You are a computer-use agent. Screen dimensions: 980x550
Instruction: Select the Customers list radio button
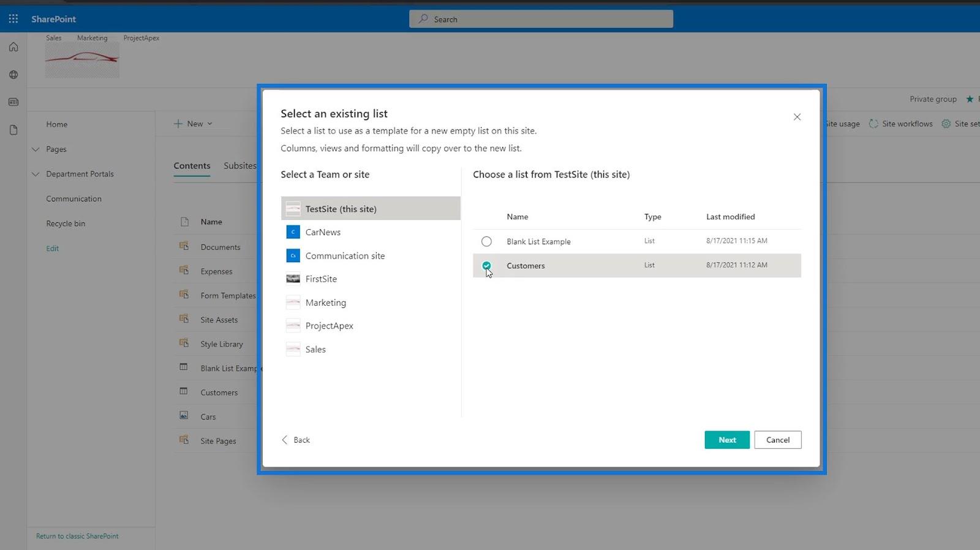pyautogui.click(x=486, y=265)
